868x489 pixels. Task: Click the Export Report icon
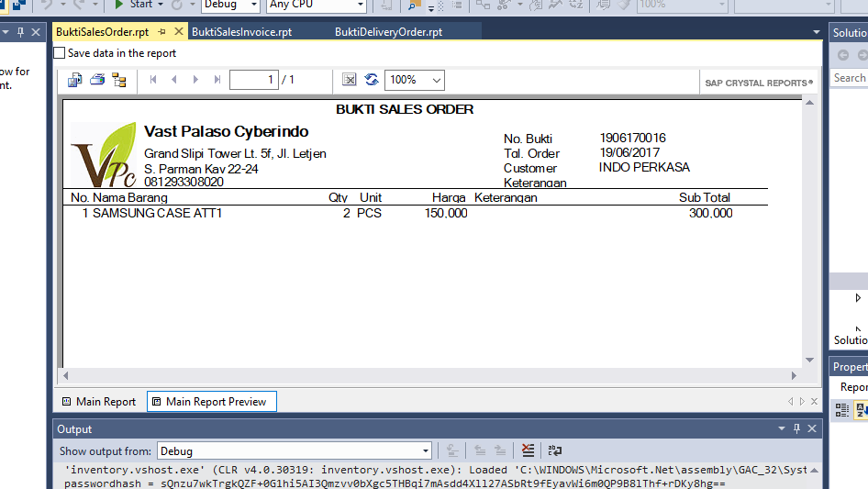tap(74, 81)
